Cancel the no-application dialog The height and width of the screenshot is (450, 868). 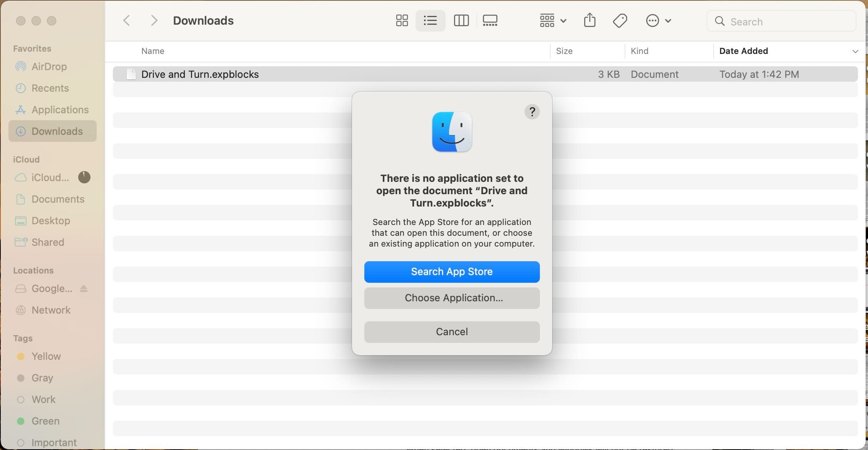(452, 332)
